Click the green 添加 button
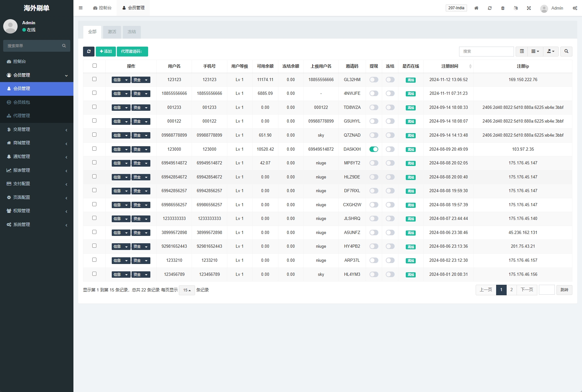This screenshot has height=392, width=582. [x=106, y=51]
